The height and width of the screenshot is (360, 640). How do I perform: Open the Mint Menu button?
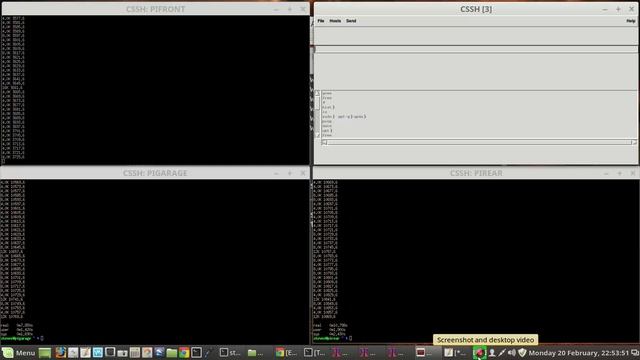pos(18,353)
